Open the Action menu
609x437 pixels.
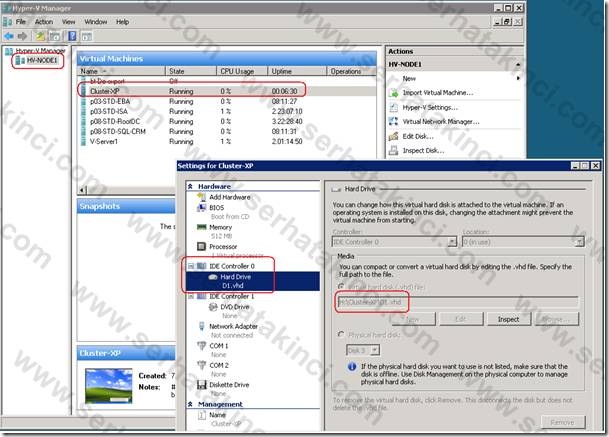(x=44, y=22)
